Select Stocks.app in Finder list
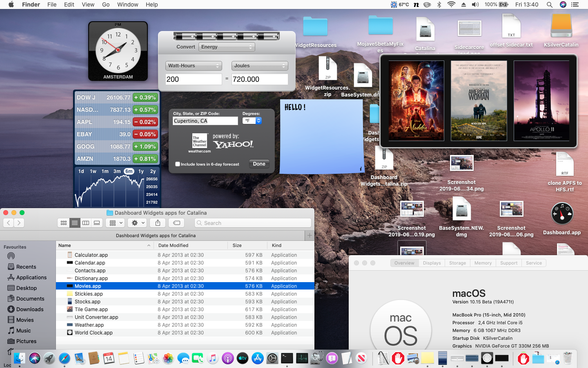 [185, 302]
